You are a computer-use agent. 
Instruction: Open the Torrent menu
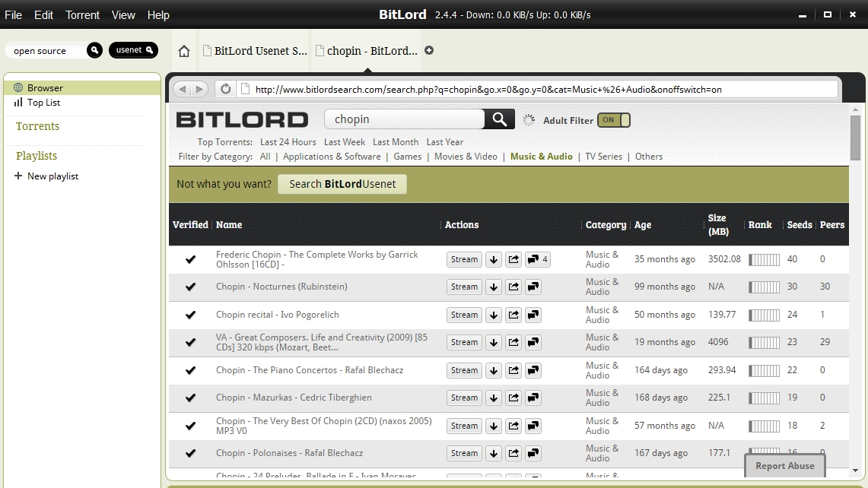[x=82, y=15]
